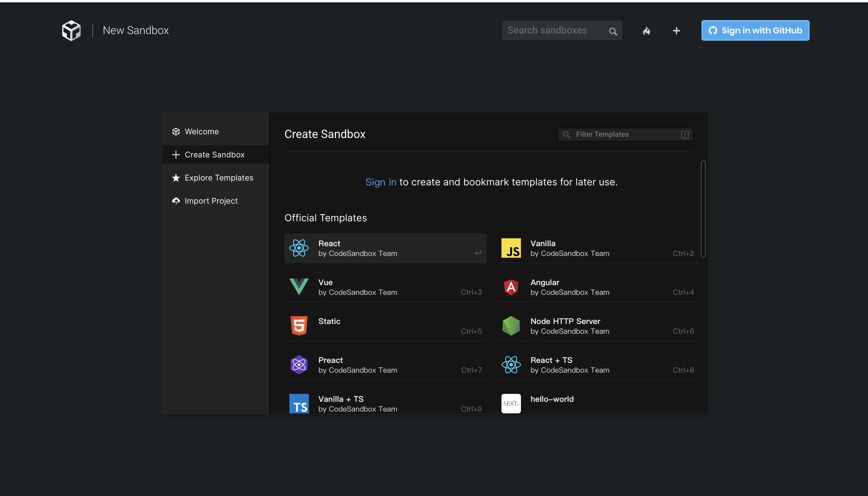The image size is (868, 496).
Task: Pick the Vue logo template
Action: pos(299,287)
